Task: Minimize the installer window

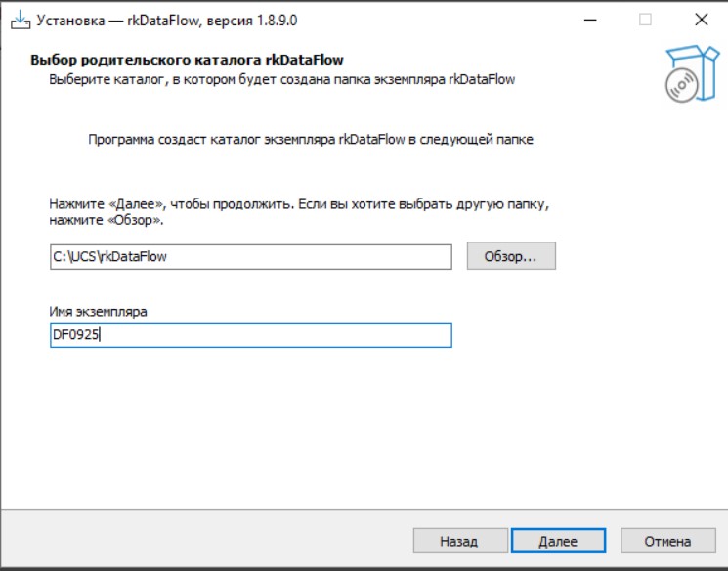Action: 589,19
